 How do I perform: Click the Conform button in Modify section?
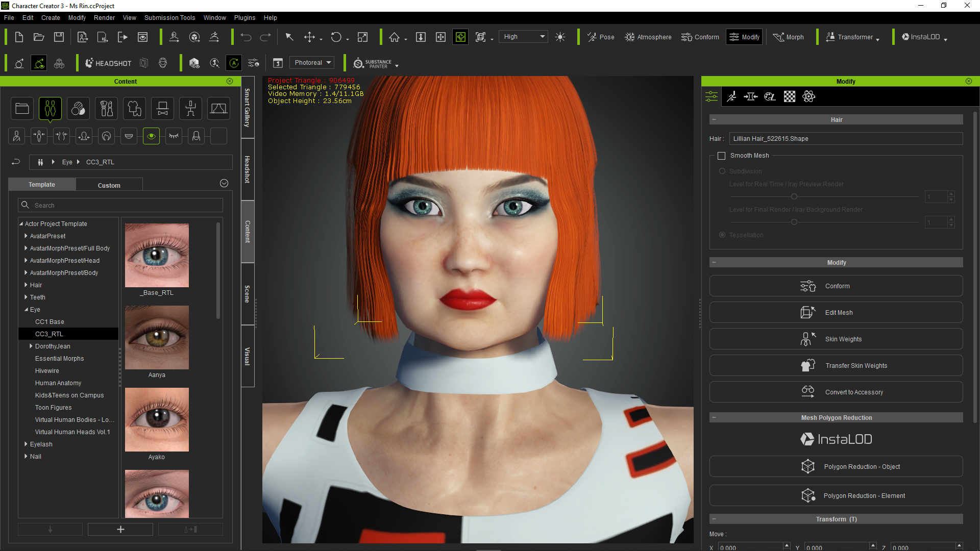(836, 286)
